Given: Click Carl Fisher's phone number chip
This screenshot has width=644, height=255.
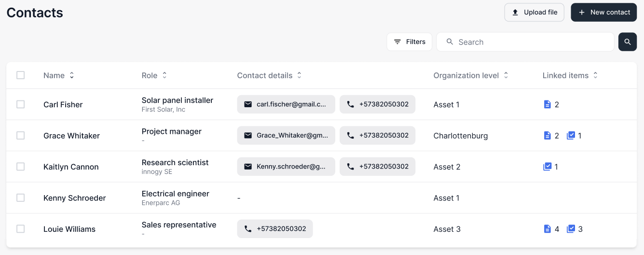Looking at the screenshot, I should pyautogui.click(x=377, y=104).
